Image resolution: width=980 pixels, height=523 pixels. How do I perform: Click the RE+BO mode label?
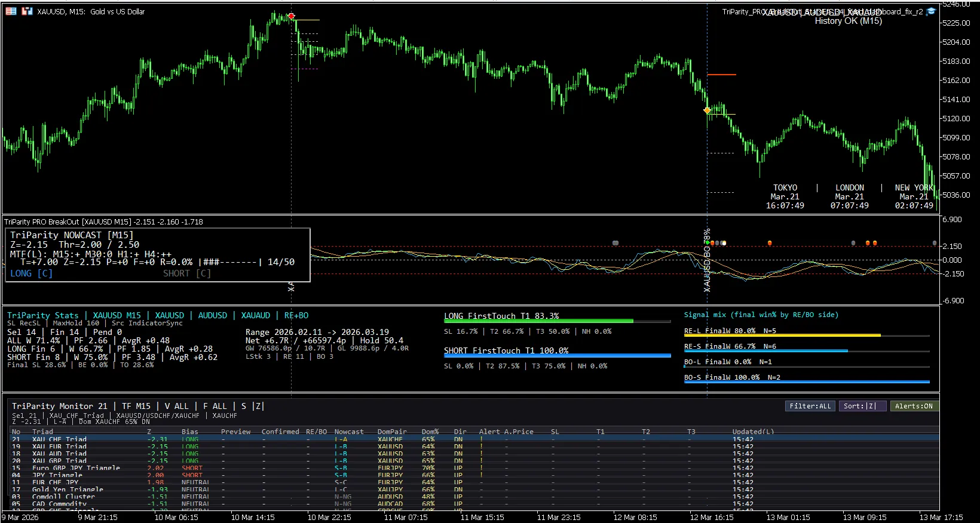click(296, 315)
